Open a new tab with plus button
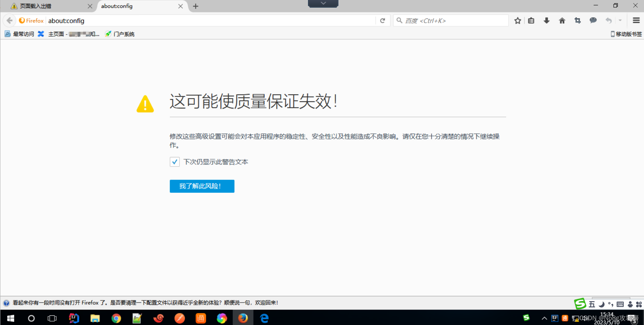The image size is (644, 325). click(x=196, y=6)
